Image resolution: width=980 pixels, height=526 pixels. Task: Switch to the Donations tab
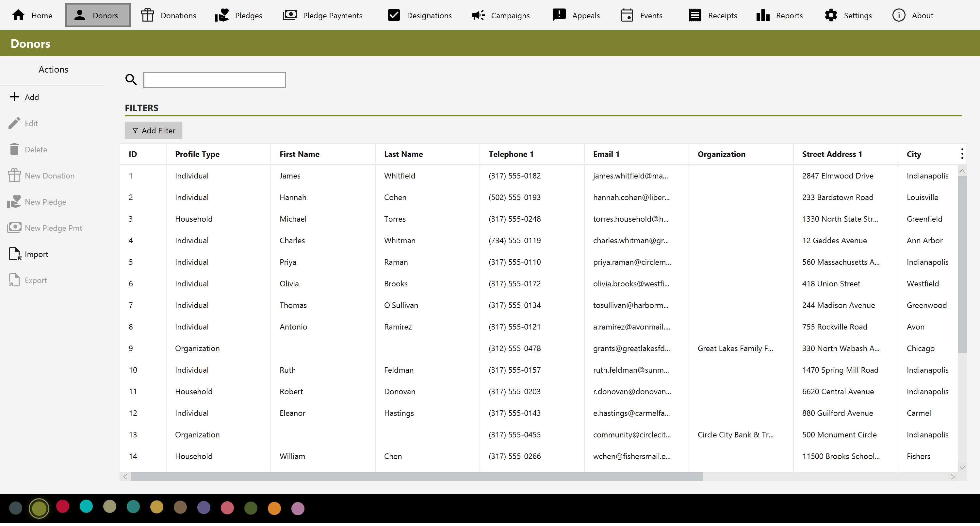169,15
